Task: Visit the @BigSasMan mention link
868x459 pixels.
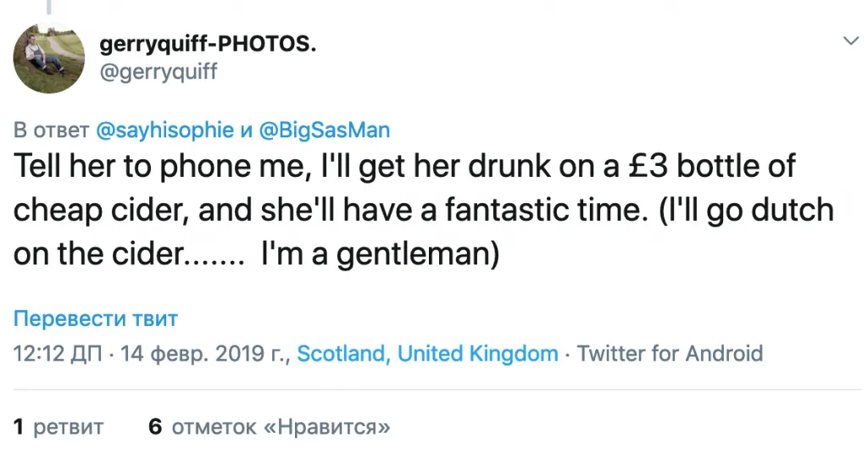Action: pyautogui.click(x=323, y=130)
